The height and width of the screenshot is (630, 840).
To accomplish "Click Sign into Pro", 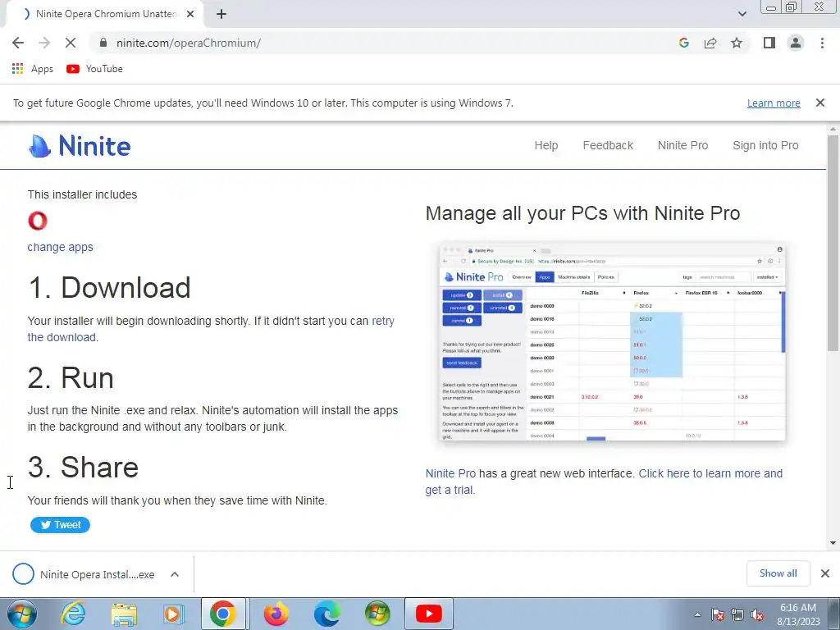I will (765, 145).
